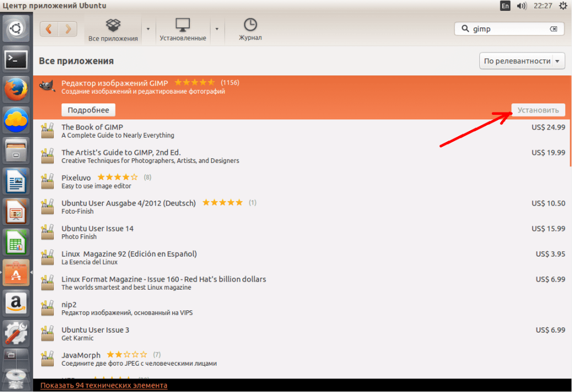This screenshot has width=572, height=392.
Task: Switch to the Установленные section
Action: [183, 30]
